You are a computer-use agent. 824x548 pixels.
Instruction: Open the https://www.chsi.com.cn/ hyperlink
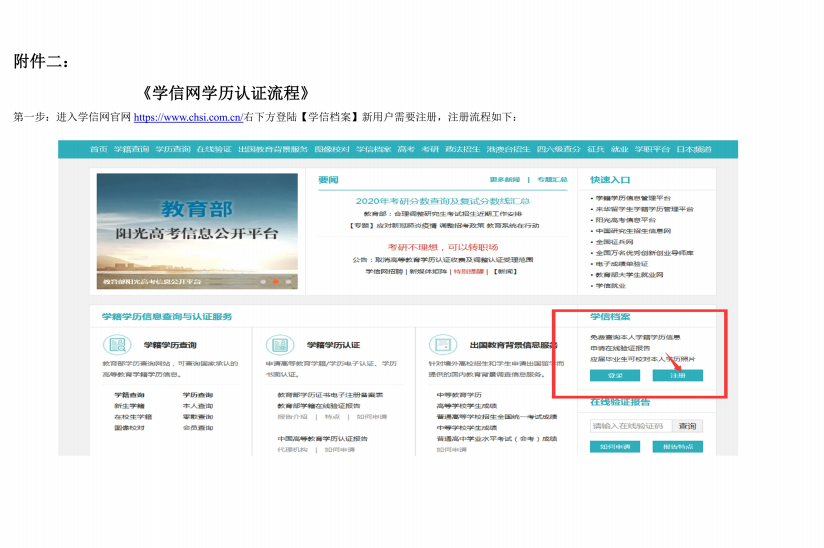click(x=188, y=117)
